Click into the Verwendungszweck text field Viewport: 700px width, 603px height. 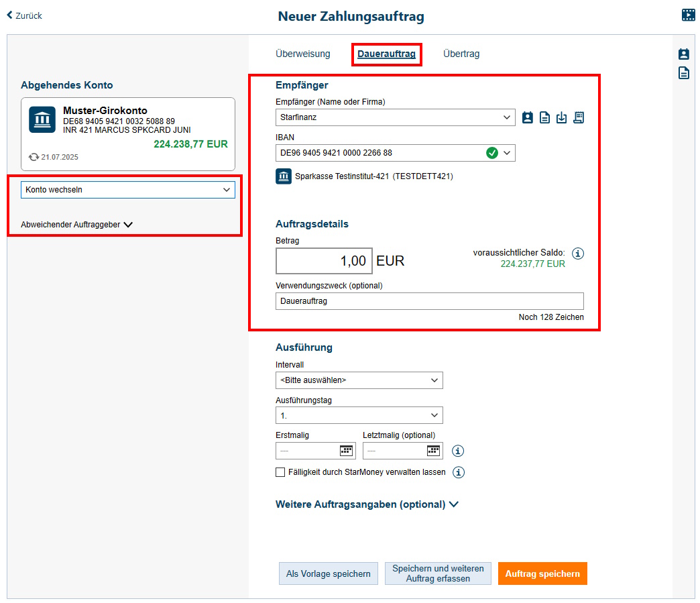(429, 301)
